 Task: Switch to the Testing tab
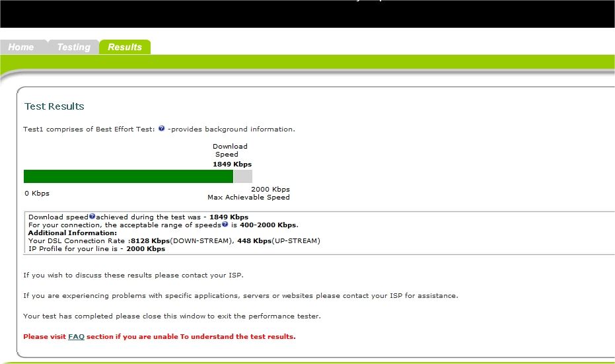click(x=74, y=47)
